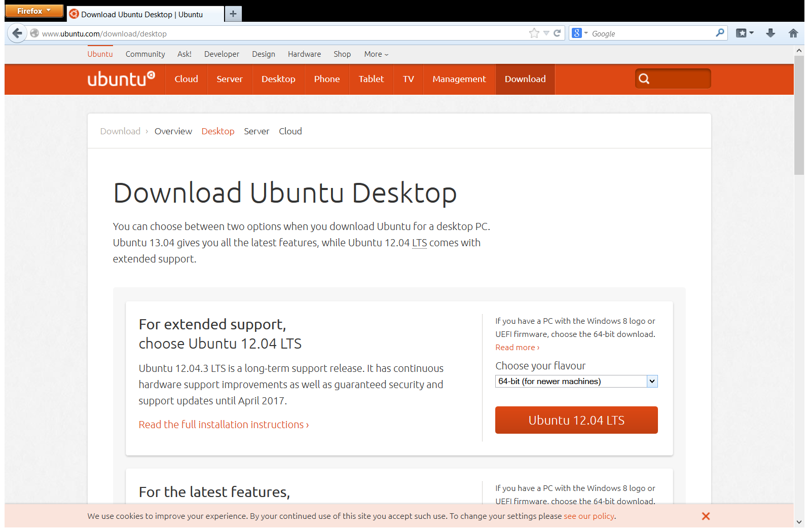This screenshot has height=532, width=809.
Task: Go back using the browser back arrow
Action: tap(17, 33)
